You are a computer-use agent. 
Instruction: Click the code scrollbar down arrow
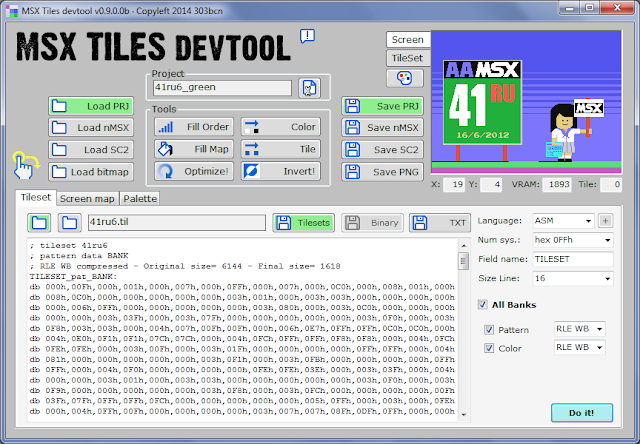tap(463, 415)
